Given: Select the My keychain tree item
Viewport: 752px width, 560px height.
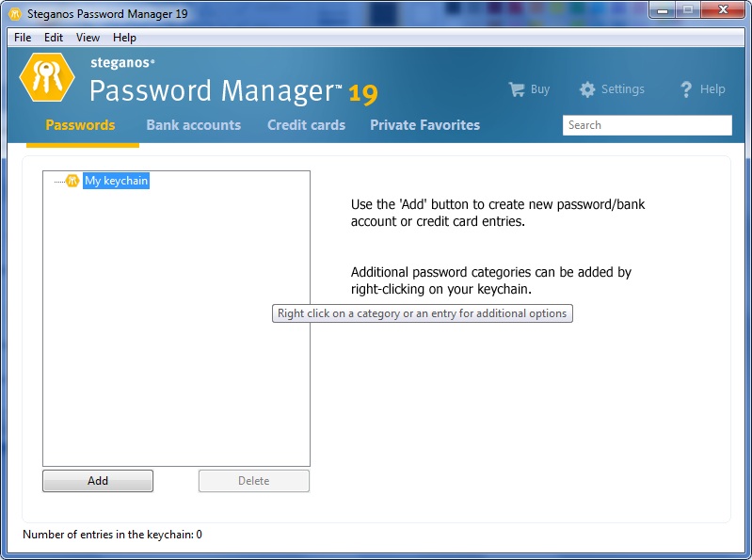Looking at the screenshot, I should (x=116, y=181).
